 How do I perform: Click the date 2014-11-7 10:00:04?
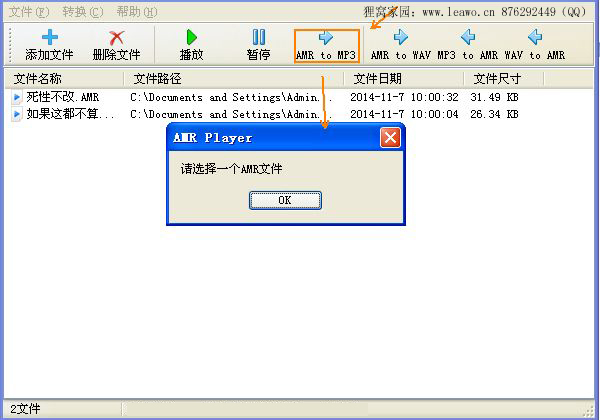[x=404, y=114]
